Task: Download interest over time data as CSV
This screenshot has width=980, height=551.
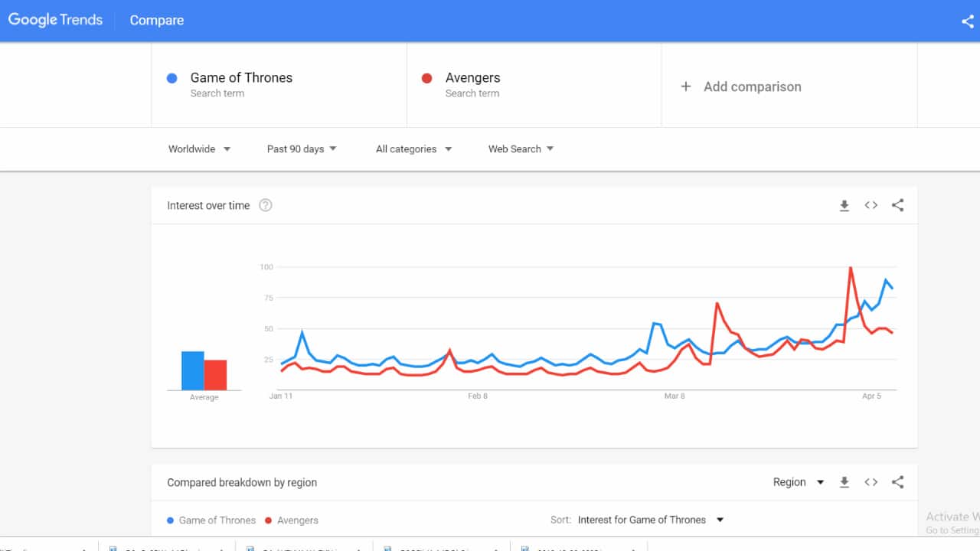Action: [x=844, y=205]
